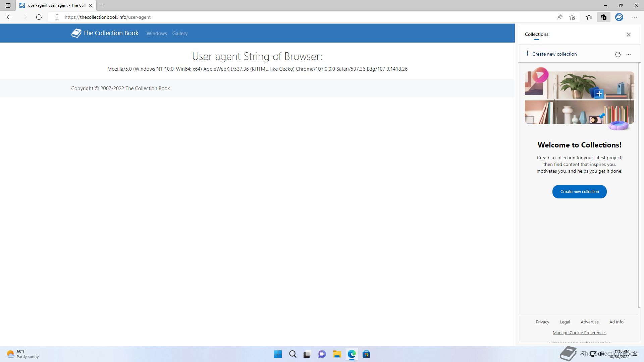The width and height of the screenshot is (644, 362).
Task: Click the address bar URL
Action: (x=107, y=17)
